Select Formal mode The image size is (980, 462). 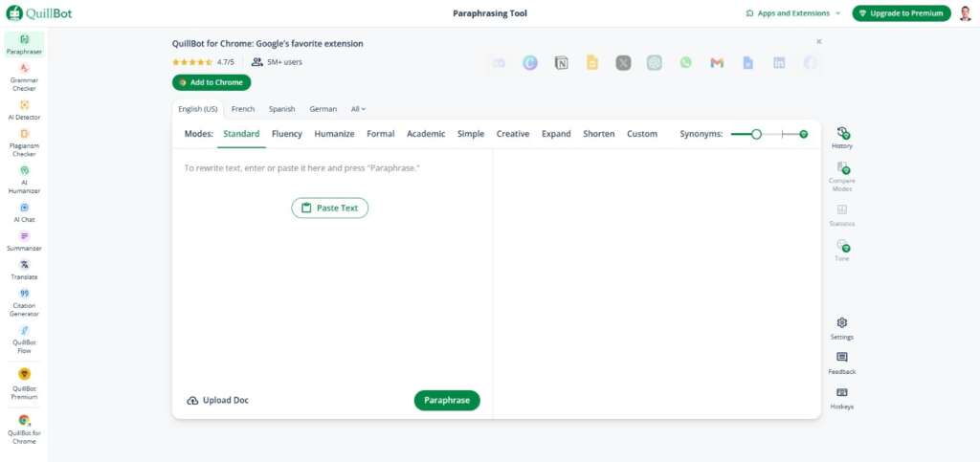coord(381,134)
